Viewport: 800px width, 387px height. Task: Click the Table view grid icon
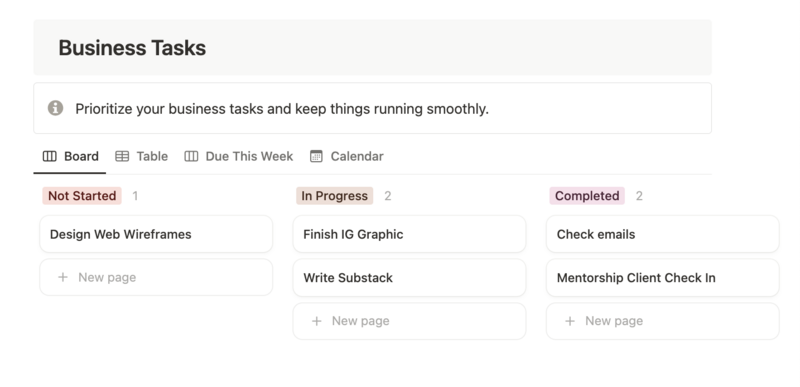coord(122,156)
